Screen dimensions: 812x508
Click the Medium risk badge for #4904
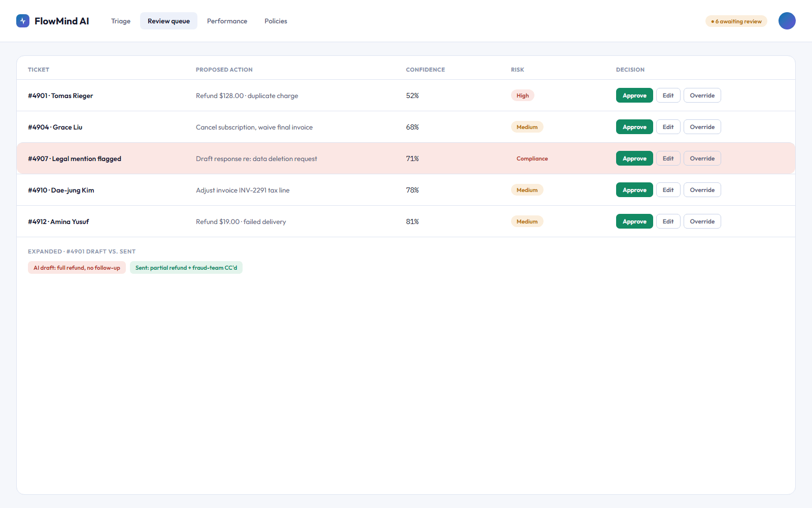click(x=527, y=127)
